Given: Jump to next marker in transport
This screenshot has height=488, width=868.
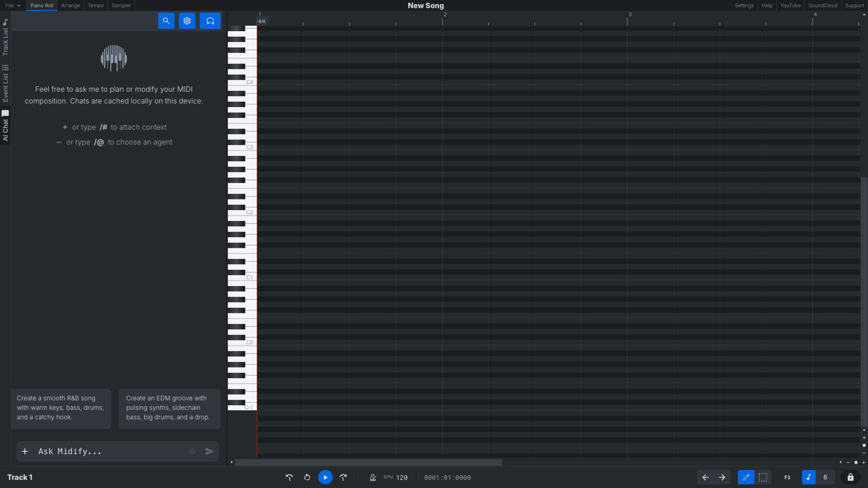Looking at the screenshot, I should tap(343, 477).
